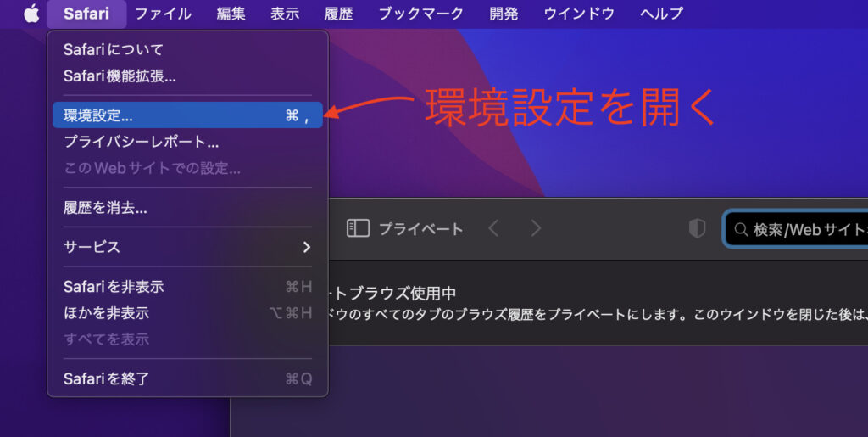The height and width of the screenshot is (437, 868).
Task: Open the ファイル menu
Action: [x=163, y=14]
